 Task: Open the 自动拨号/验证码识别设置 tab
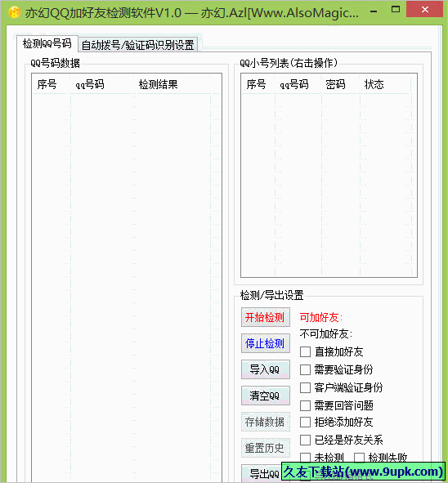tap(137, 45)
